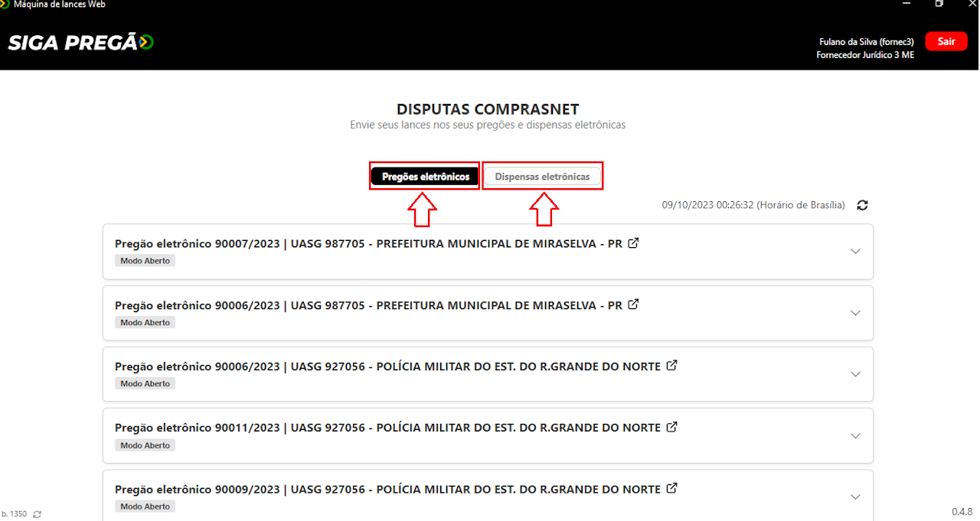Click Modo Aberto badge under Pregão 90006/2023 Miraselva
Image resolution: width=980 pixels, height=521 pixels.
pos(145,322)
